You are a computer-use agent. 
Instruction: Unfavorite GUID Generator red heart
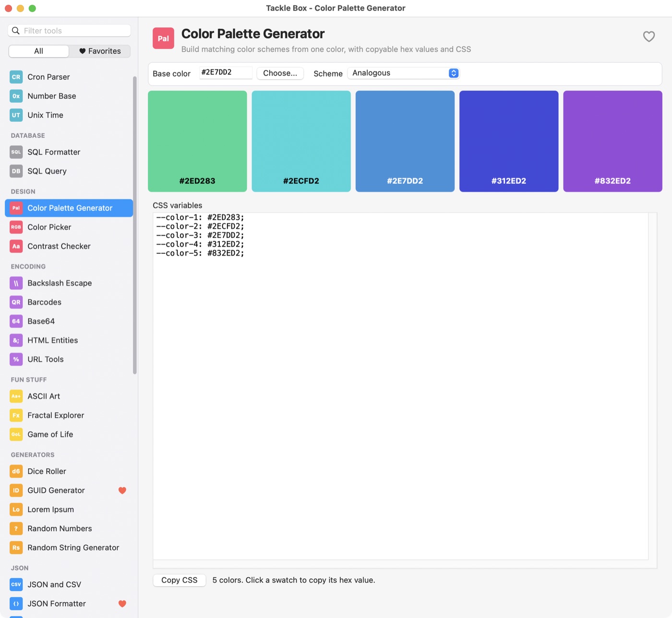click(x=122, y=490)
